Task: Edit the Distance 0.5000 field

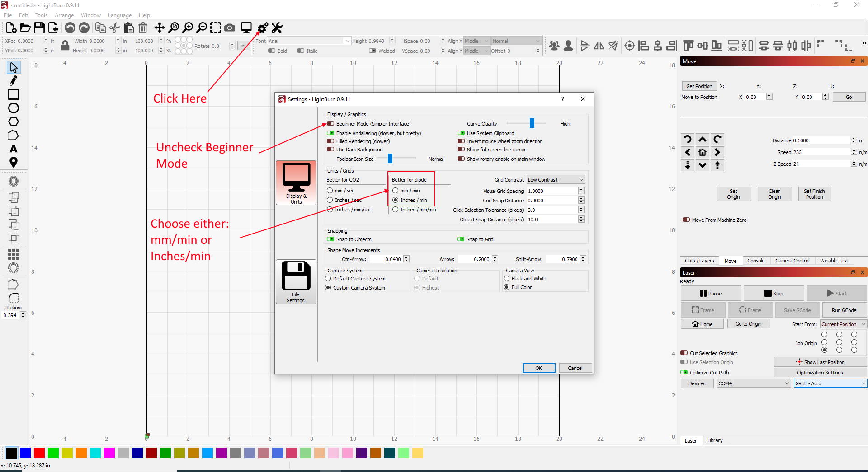Action: coord(821,140)
